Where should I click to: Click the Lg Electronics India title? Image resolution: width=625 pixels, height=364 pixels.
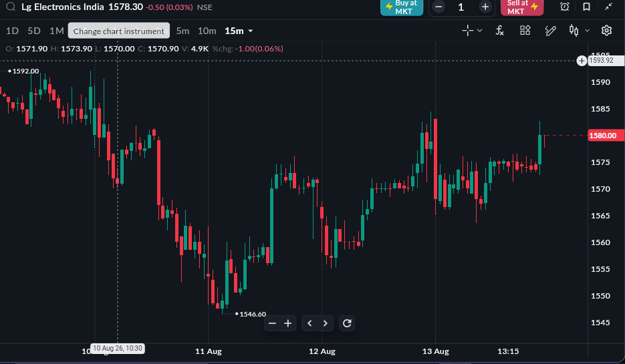point(63,7)
